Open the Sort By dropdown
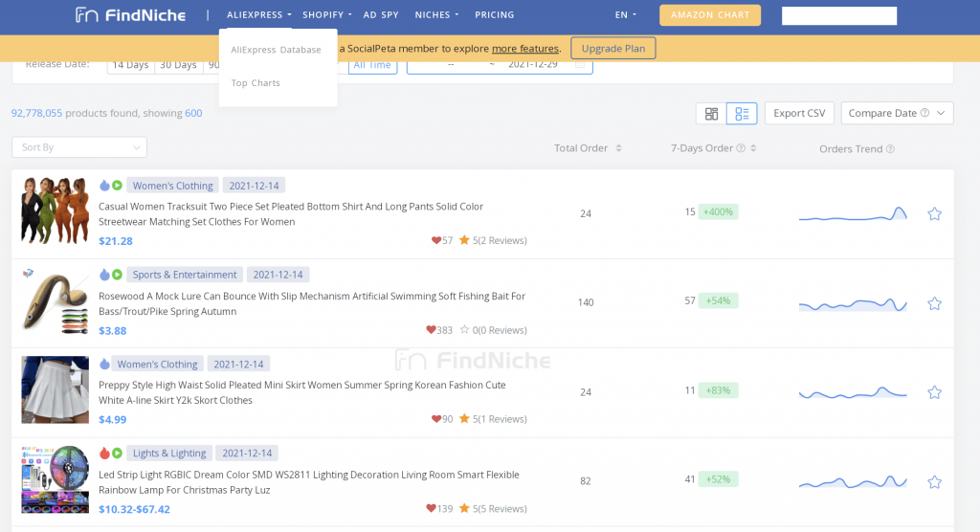This screenshot has width=980, height=532. coord(79,147)
